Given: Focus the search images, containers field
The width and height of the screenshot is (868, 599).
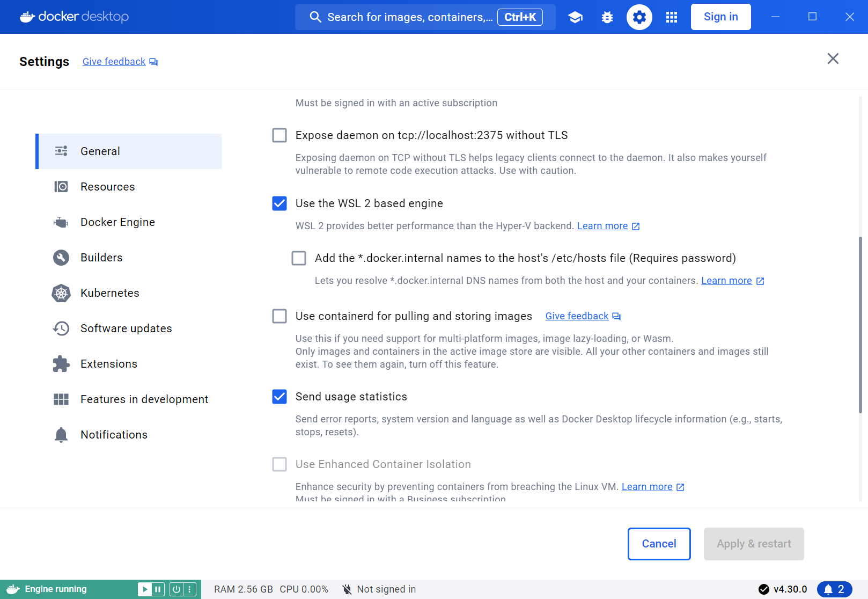Looking at the screenshot, I should click(425, 17).
